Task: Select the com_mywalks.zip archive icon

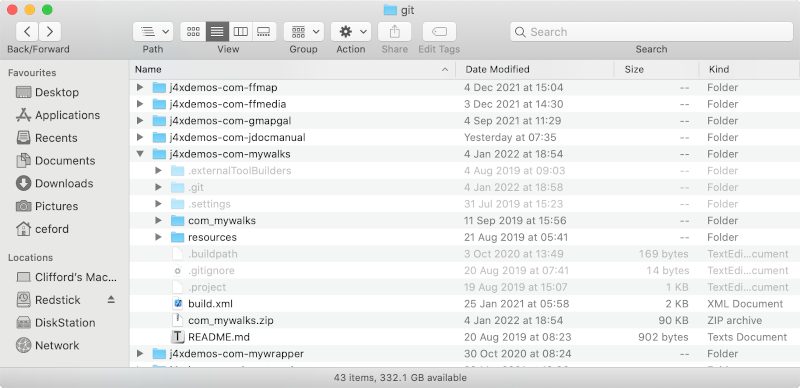Action: click(x=178, y=321)
